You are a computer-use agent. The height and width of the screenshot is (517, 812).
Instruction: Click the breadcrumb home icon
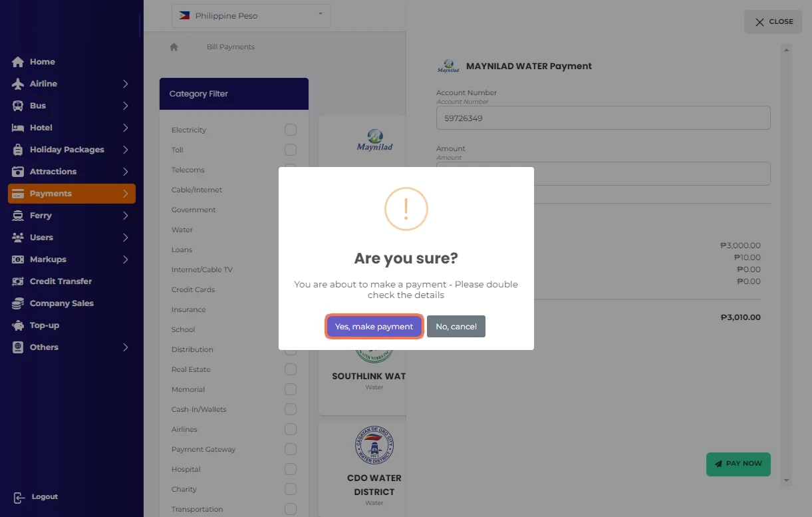click(174, 47)
